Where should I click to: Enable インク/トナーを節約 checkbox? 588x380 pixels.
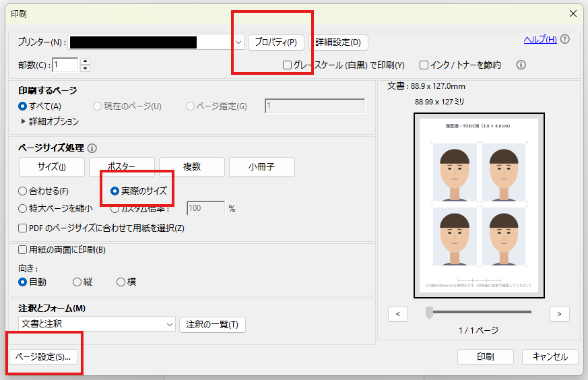[424, 65]
